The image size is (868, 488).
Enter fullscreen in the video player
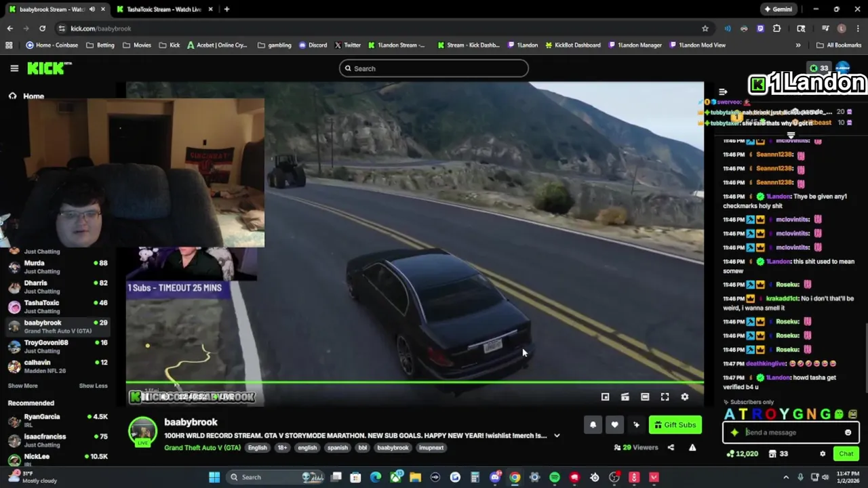665,397
